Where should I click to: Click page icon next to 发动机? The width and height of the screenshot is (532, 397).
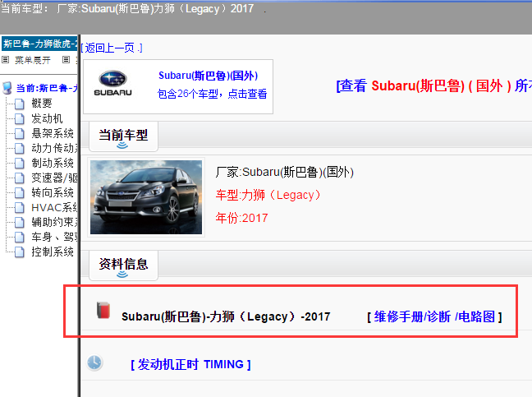(x=20, y=119)
